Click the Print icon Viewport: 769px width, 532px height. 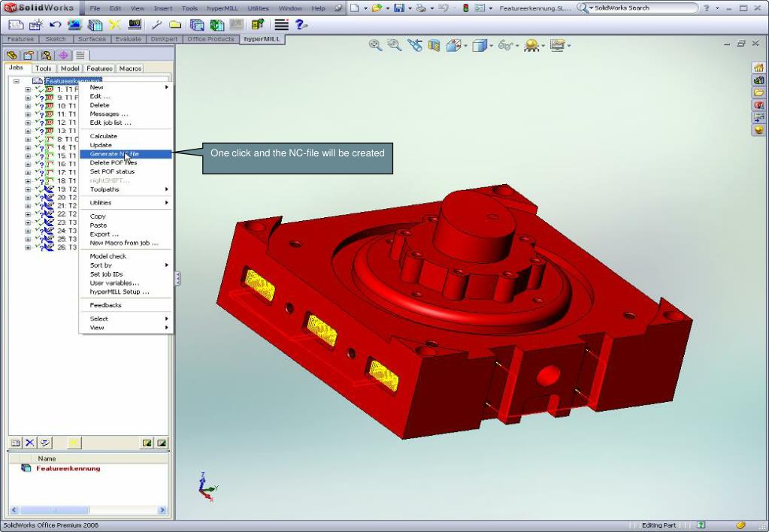coord(421,8)
